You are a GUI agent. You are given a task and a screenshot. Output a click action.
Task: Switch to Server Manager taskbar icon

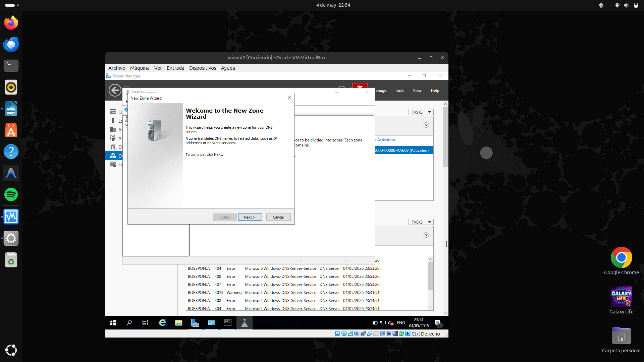[195, 323]
